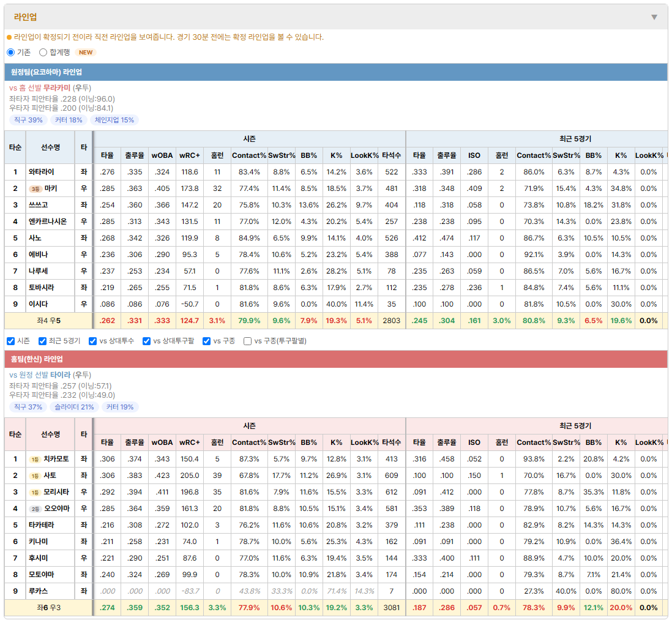
Task: Click the 좌4 우5 summary cell
Action: [x=48, y=321]
